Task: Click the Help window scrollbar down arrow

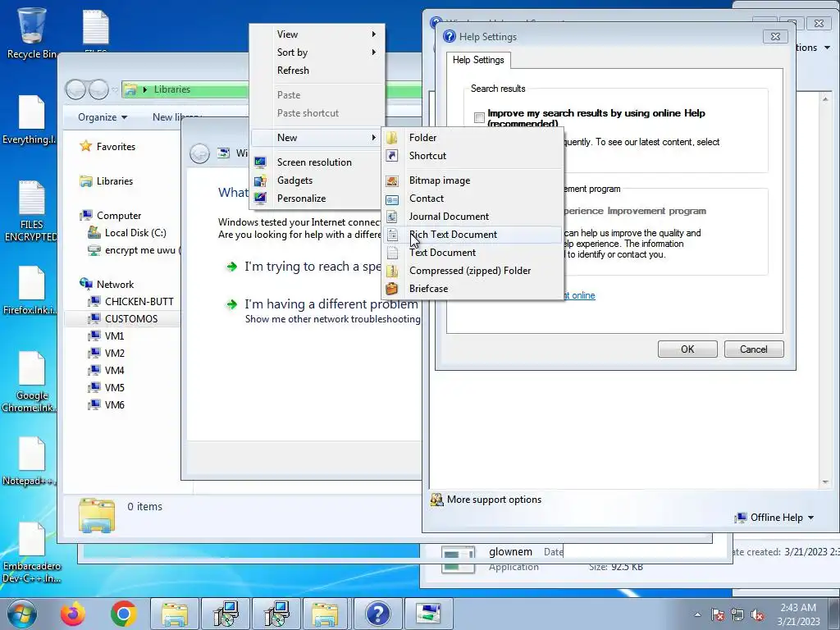Action: point(825,482)
